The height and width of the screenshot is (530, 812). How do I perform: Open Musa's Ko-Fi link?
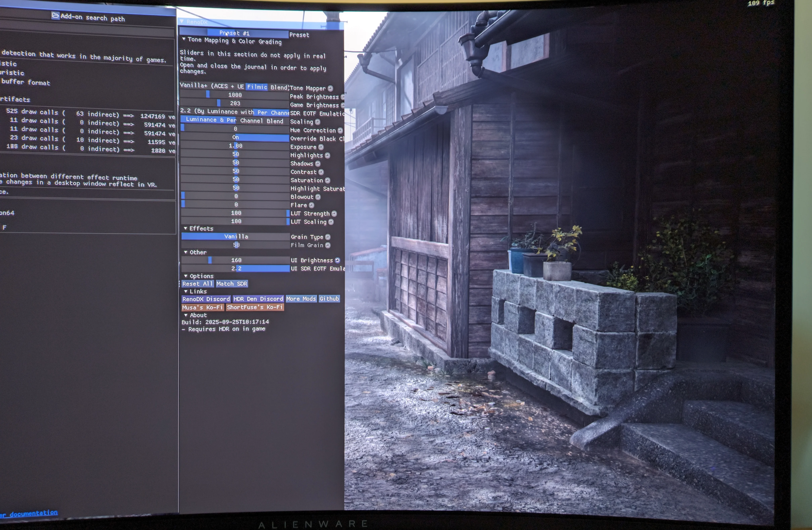pos(203,307)
